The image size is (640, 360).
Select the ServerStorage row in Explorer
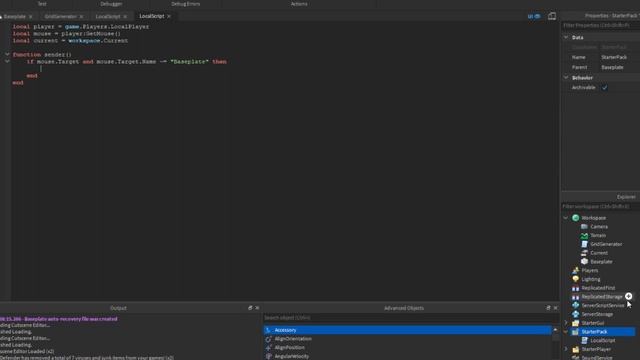[x=599, y=314]
